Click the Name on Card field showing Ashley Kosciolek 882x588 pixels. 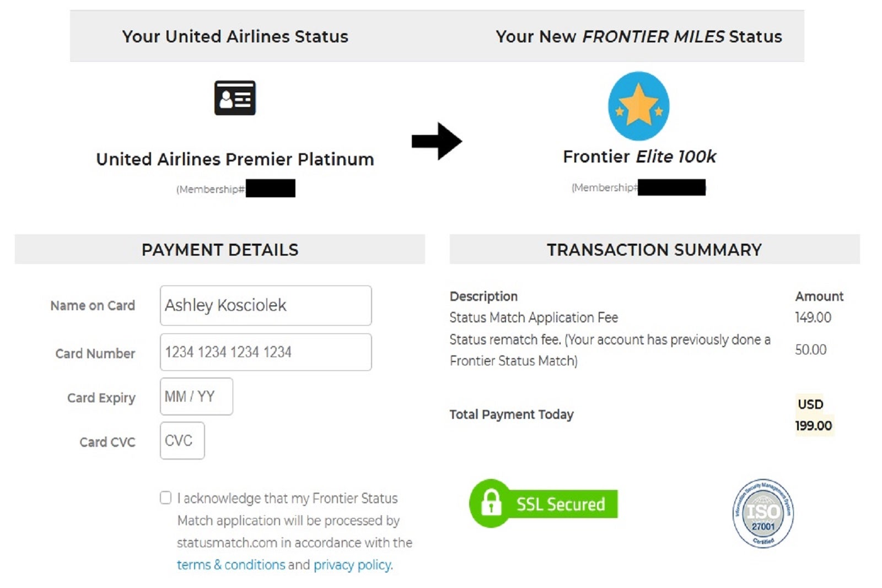pos(266,306)
